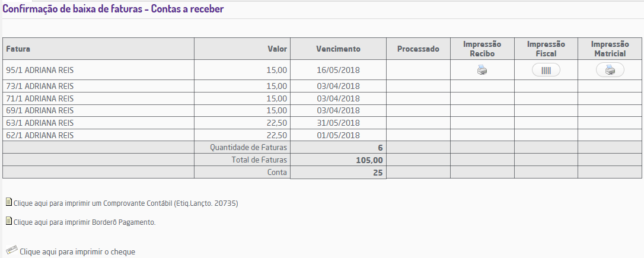Open link to print Comprovante Contábil

tap(126, 203)
